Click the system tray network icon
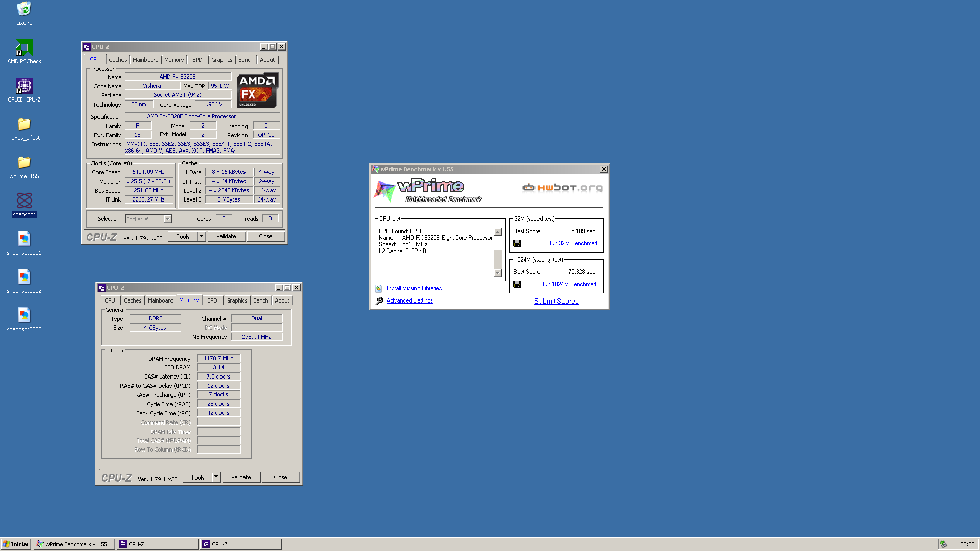The height and width of the screenshot is (551, 980). [944, 544]
